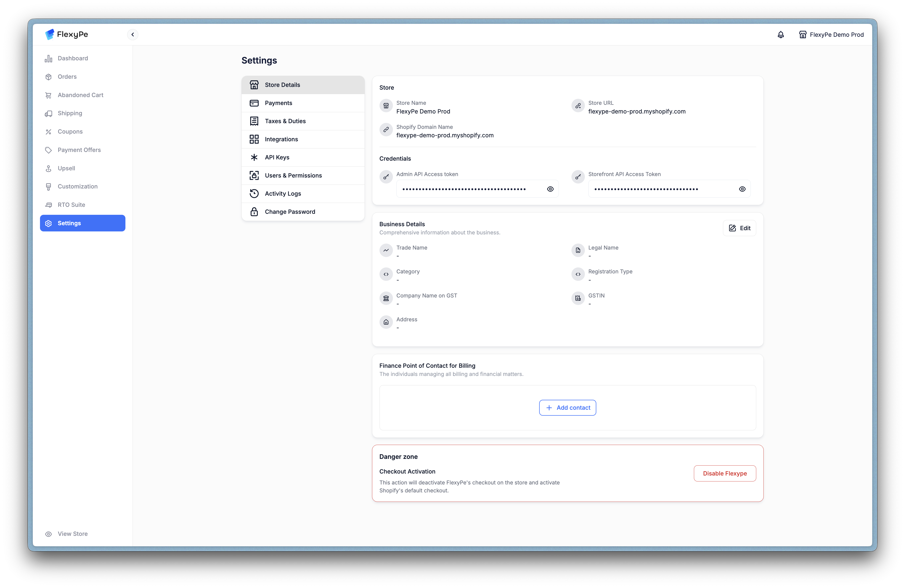Open FlexyPe Demo Prod store switcher
This screenshot has height=588, width=905.
(x=831, y=35)
